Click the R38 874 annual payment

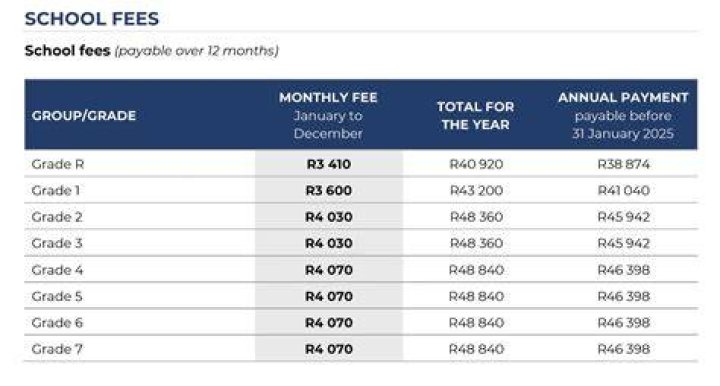(624, 164)
